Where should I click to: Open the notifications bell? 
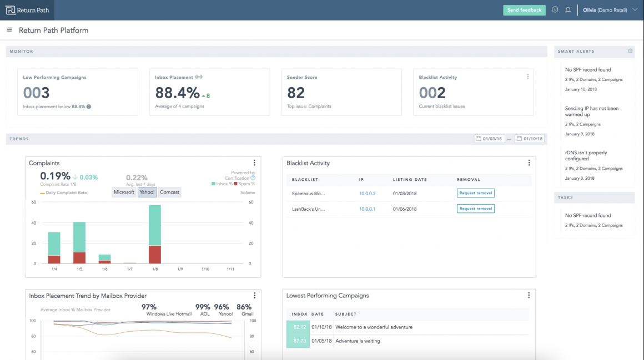pyautogui.click(x=568, y=10)
